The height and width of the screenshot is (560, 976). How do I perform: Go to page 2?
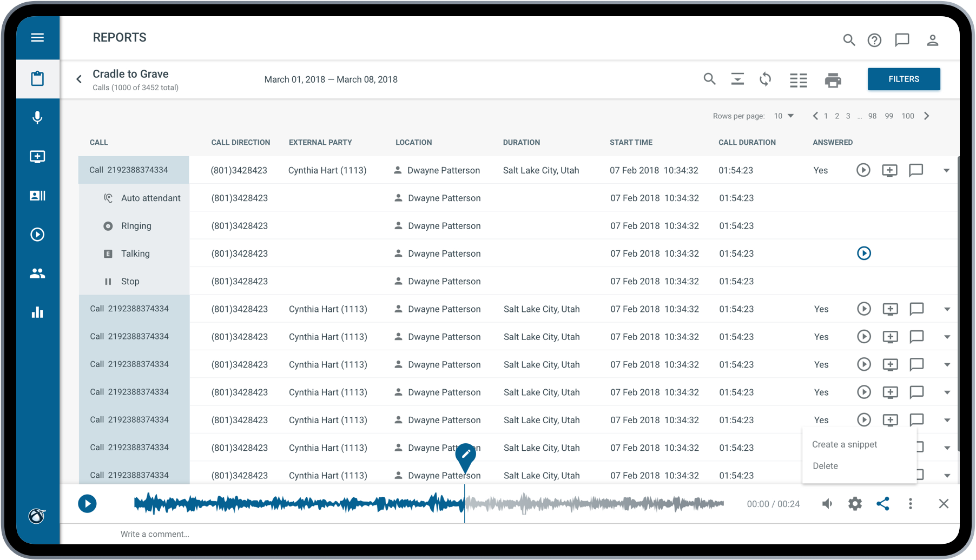[x=837, y=116]
